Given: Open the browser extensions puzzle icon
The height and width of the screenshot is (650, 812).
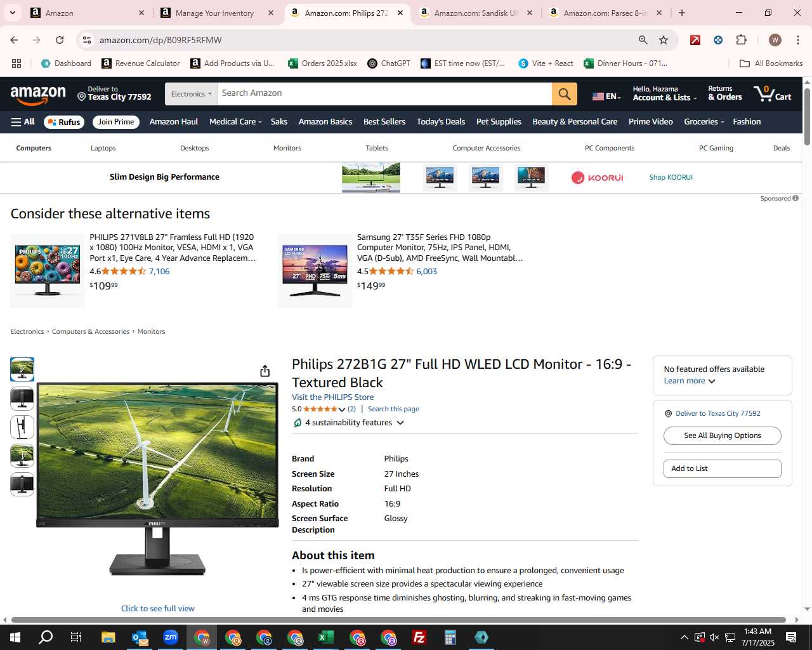Looking at the screenshot, I should [741, 40].
